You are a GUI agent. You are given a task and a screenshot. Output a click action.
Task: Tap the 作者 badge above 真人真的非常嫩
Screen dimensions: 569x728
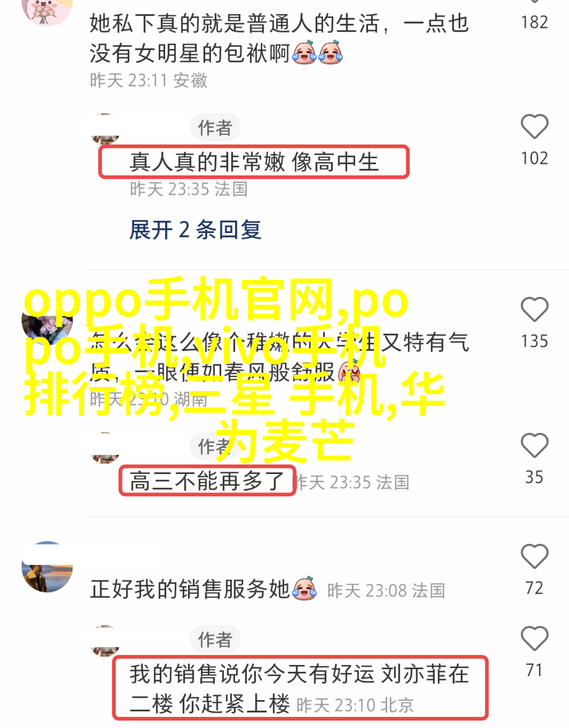click(215, 128)
